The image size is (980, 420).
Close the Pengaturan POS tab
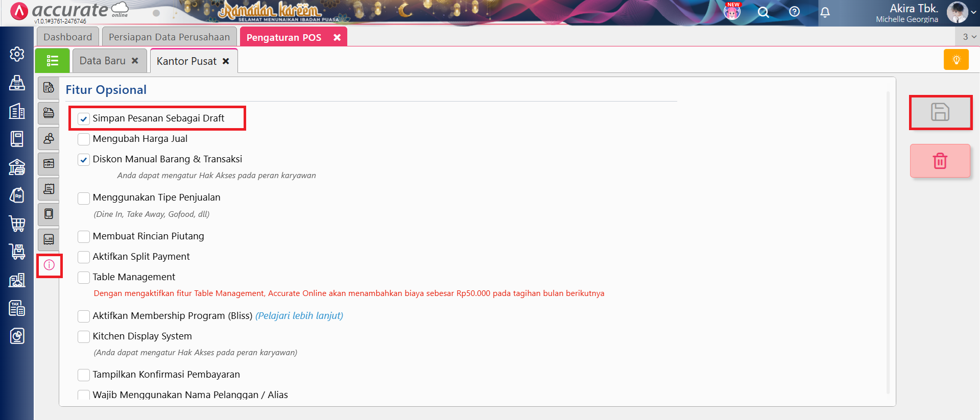337,37
